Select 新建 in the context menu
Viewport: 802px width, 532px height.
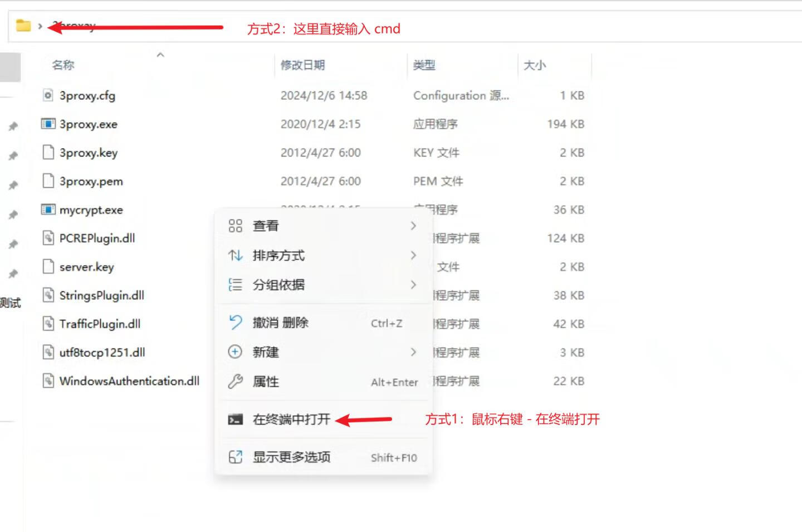tap(323, 352)
